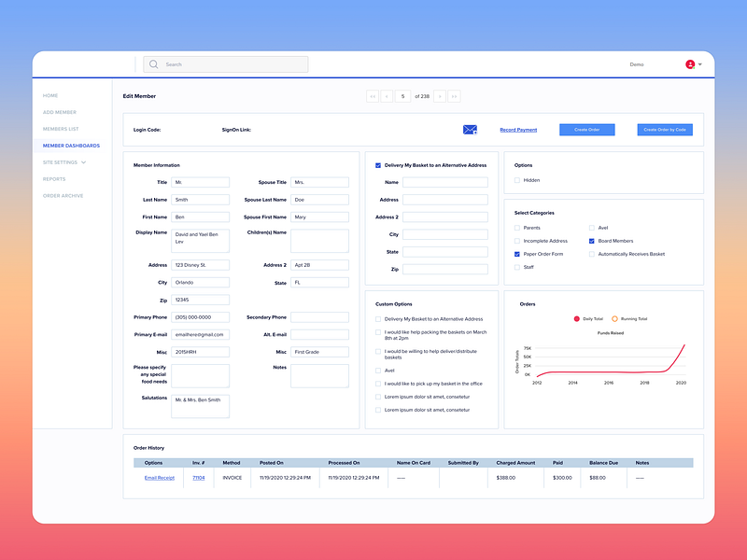Jump to the last page using double-right arrow

pos(455,96)
